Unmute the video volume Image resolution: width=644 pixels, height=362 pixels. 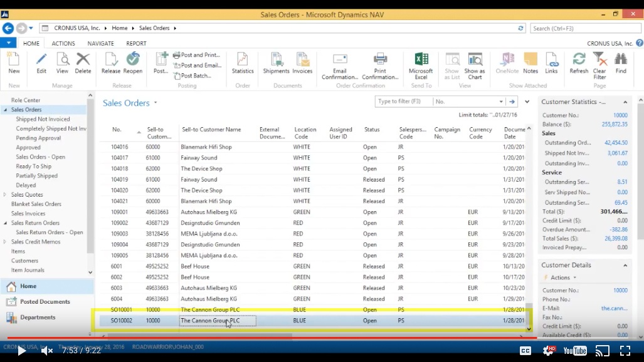(x=47, y=351)
